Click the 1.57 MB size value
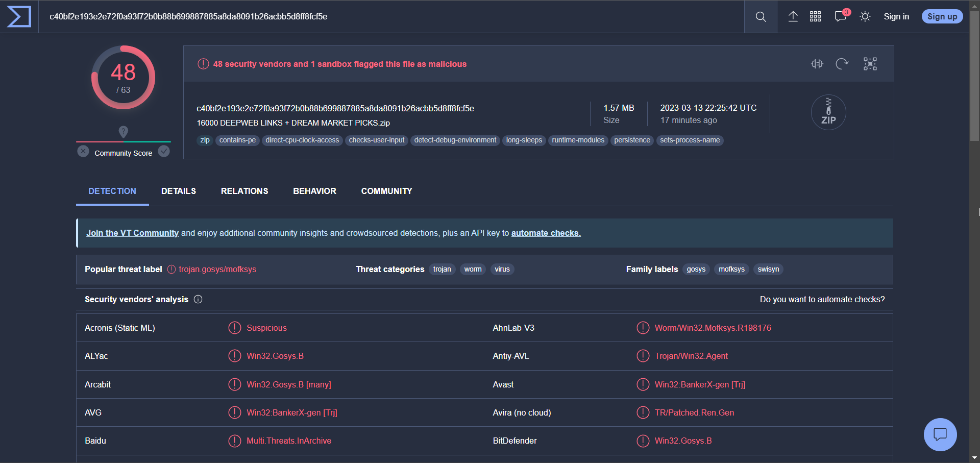This screenshot has width=980, height=463. pos(619,108)
